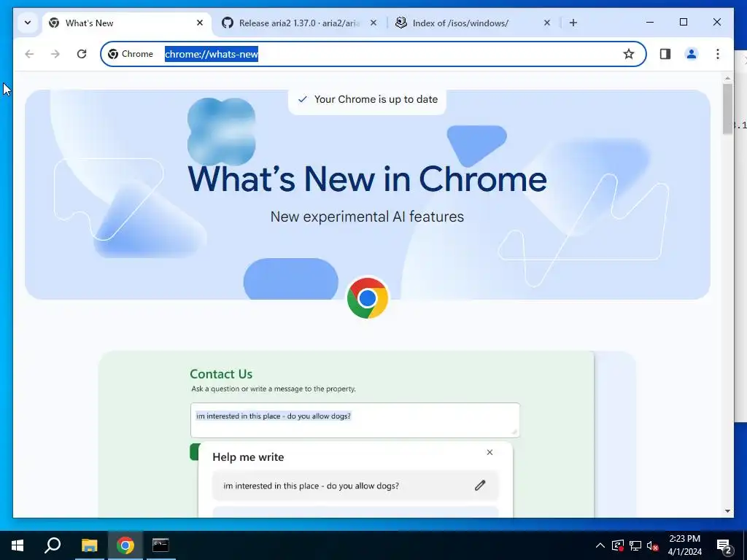
Task: Click the network status tray icon
Action: click(635, 545)
